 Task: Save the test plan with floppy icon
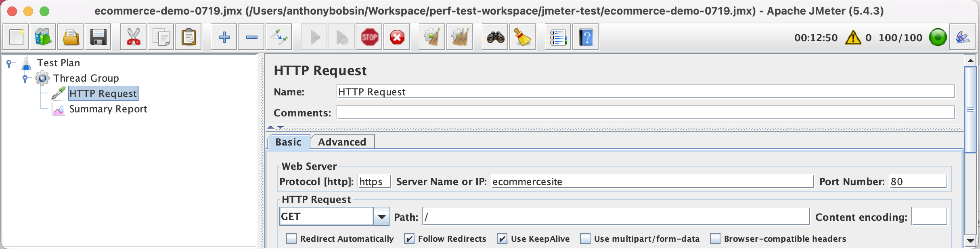98,37
